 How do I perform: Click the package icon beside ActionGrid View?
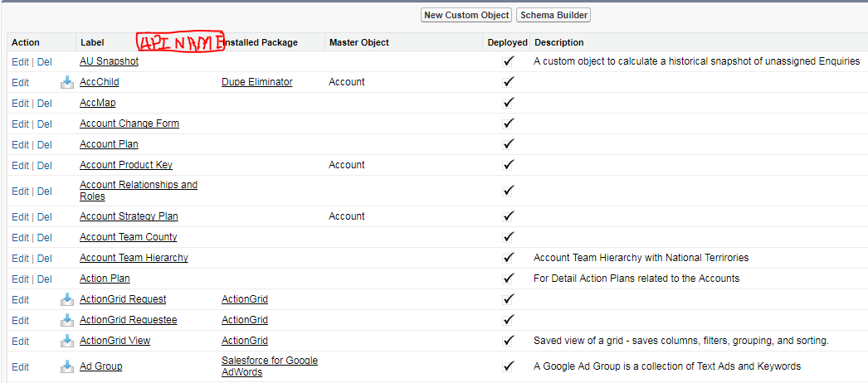pos(67,341)
